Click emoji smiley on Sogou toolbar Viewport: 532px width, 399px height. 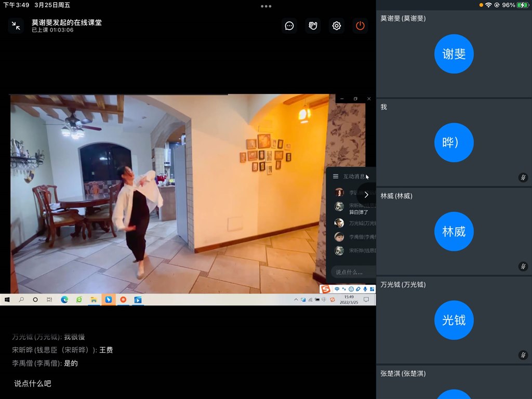[x=351, y=289]
